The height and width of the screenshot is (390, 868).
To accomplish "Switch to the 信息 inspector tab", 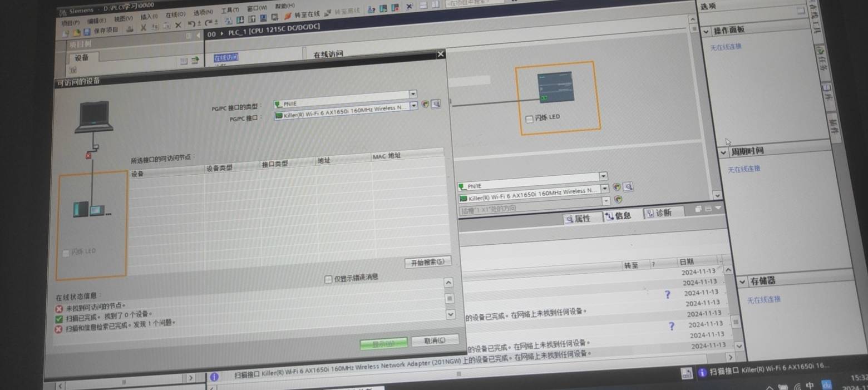I will point(619,216).
